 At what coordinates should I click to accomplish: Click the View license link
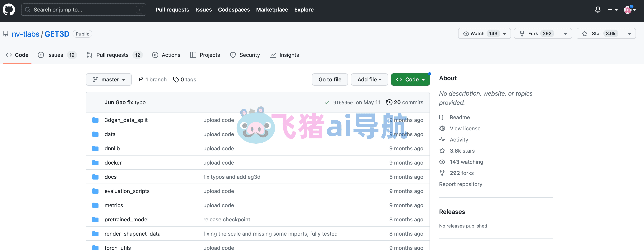(465, 128)
